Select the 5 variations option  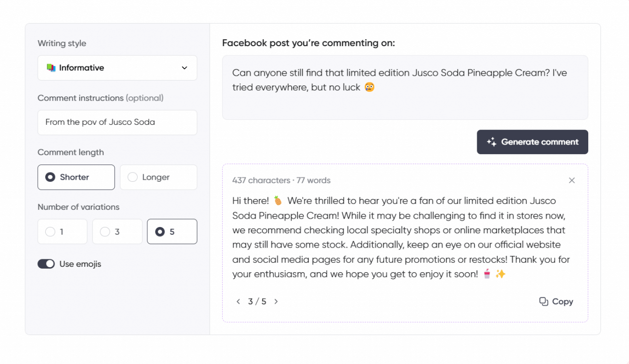click(172, 231)
